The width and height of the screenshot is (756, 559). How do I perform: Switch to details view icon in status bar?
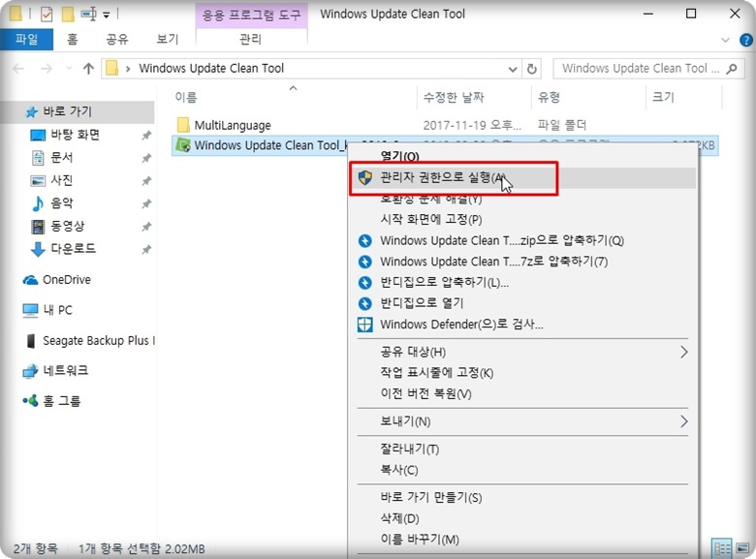722,548
